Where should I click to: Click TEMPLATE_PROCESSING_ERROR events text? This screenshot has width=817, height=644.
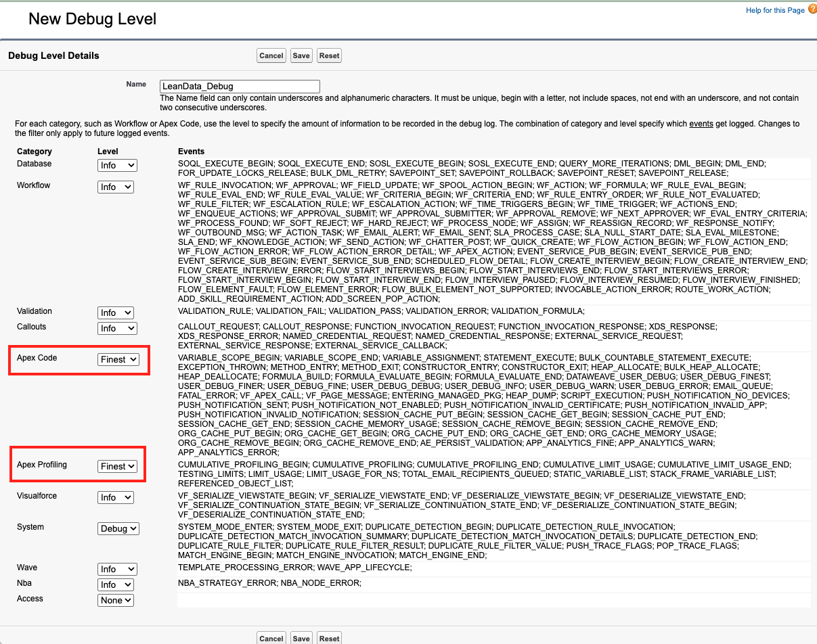click(245, 568)
